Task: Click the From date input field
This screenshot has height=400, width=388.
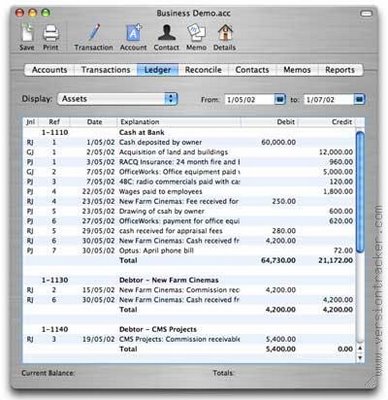Action: pos(250,99)
